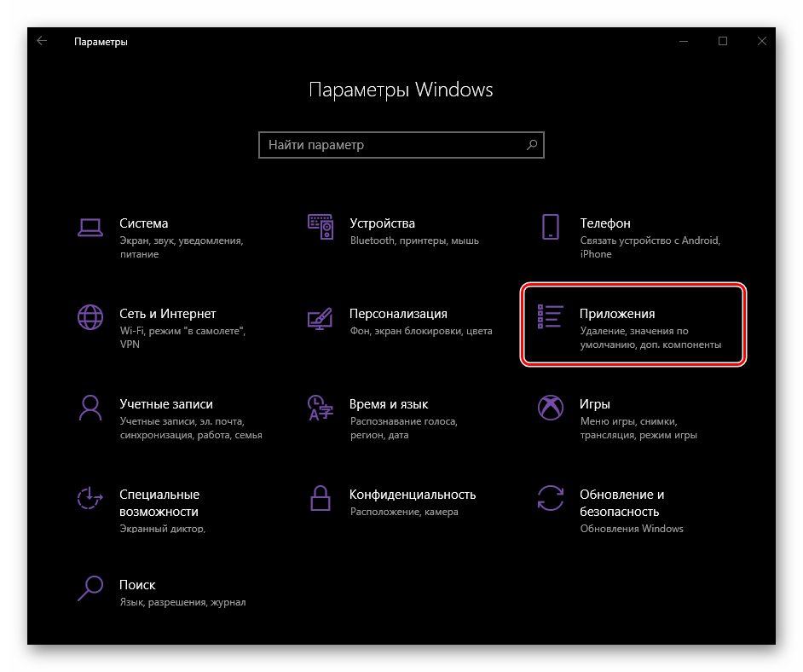
Task: Click description 'Язык, разрешения, журнал'
Action: (182, 602)
